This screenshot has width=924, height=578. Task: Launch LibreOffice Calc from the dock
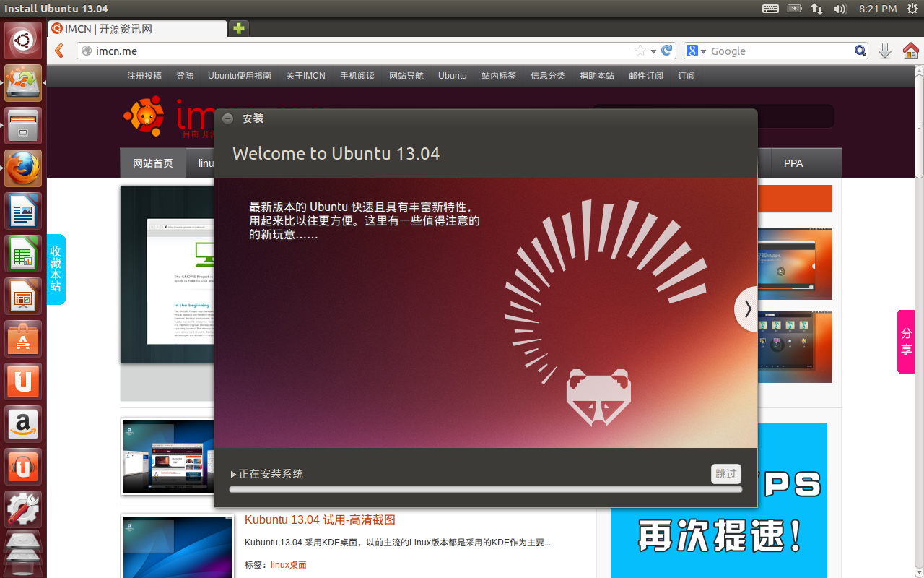(23, 254)
